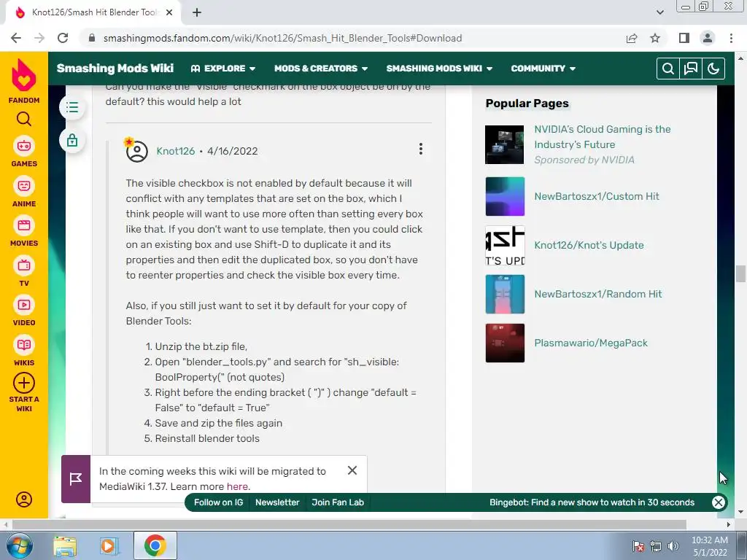Click the horizontal scrollbar at bottom
The image size is (747, 560).
point(349,524)
